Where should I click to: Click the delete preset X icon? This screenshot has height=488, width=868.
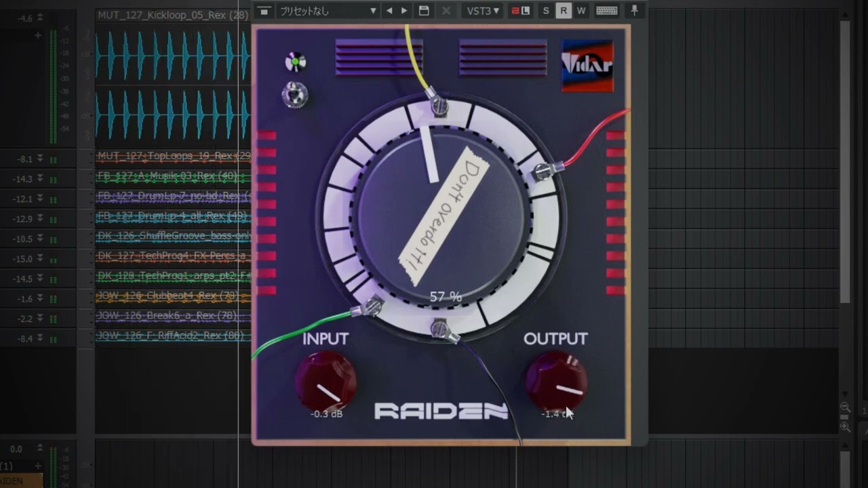pyautogui.click(x=446, y=11)
